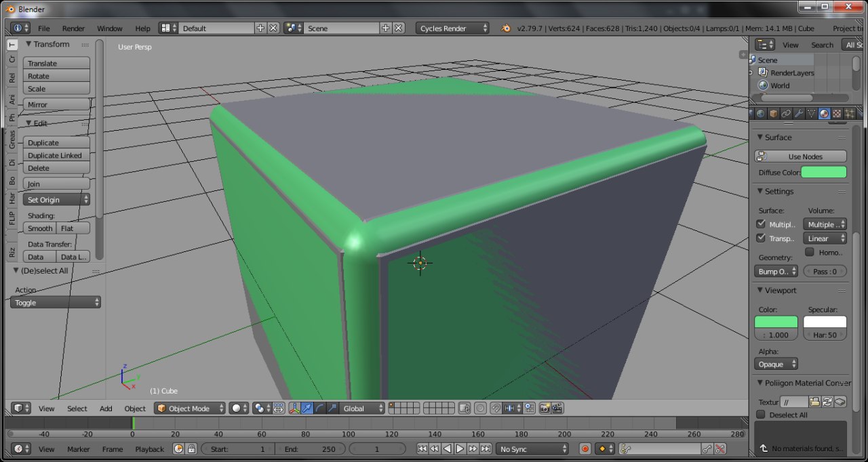Screen dimensions: 868x462
Task: Toggle the preview range clock icon
Action: click(x=179, y=448)
